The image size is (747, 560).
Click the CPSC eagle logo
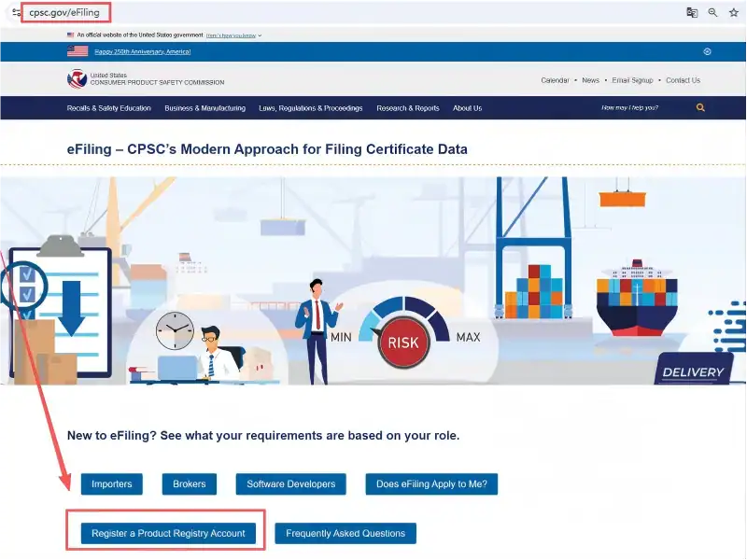click(77, 78)
